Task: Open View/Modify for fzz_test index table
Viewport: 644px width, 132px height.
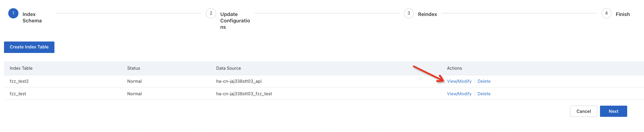Action: [x=459, y=94]
